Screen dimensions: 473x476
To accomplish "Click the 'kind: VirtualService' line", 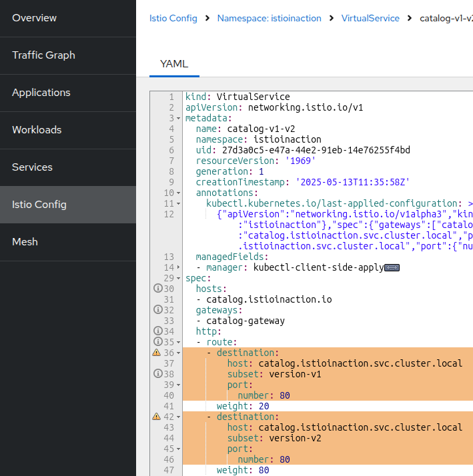I will point(238,97).
